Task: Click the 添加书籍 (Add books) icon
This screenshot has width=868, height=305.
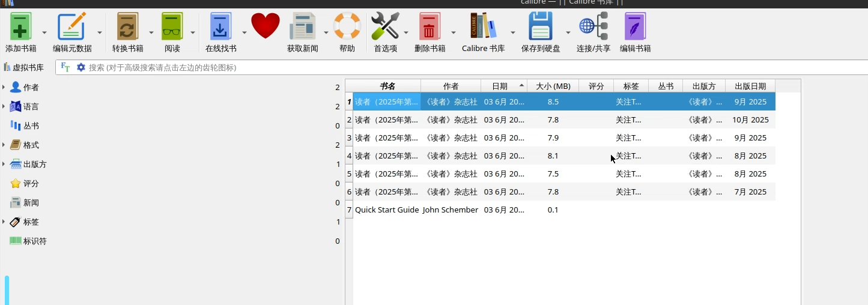Action: point(20,26)
